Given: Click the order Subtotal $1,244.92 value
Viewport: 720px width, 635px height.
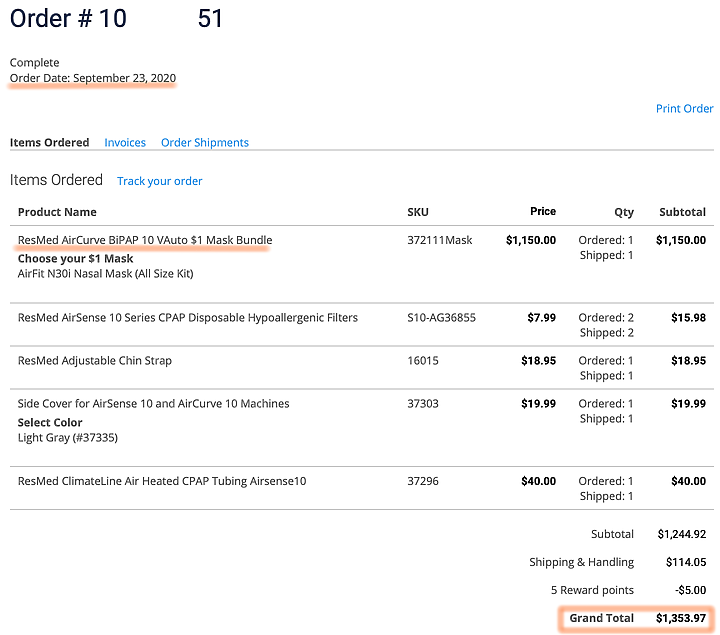Looking at the screenshot, I should (x=682, y=534).
